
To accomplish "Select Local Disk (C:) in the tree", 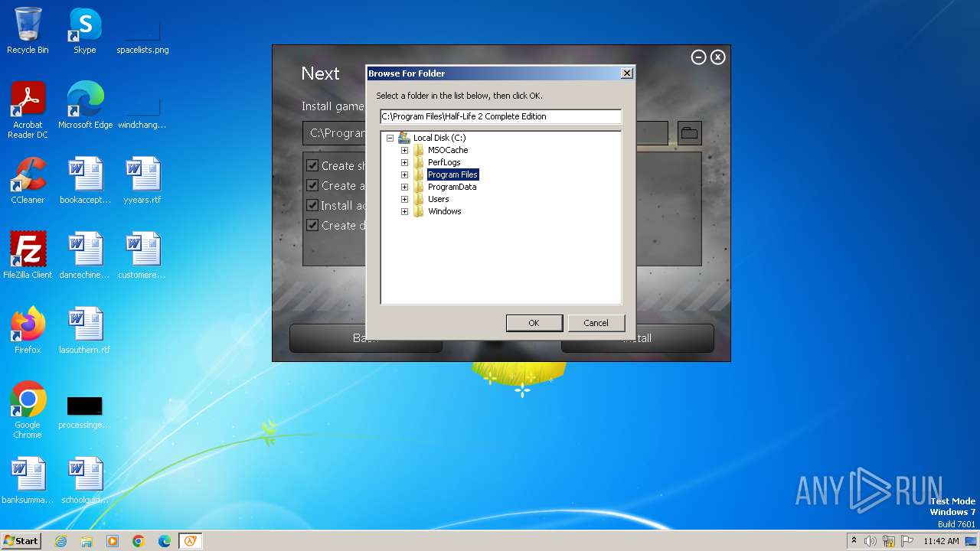I will pos(439,139).
